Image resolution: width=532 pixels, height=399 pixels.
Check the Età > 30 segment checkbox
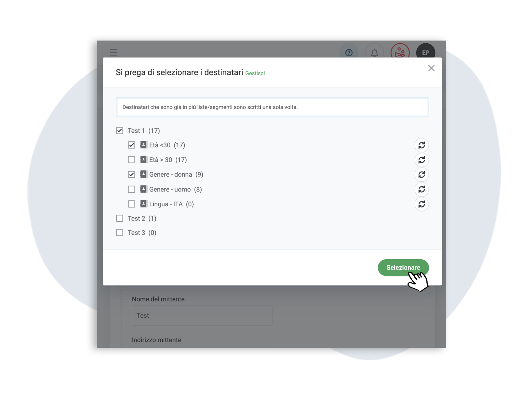(x=131, y=160)
